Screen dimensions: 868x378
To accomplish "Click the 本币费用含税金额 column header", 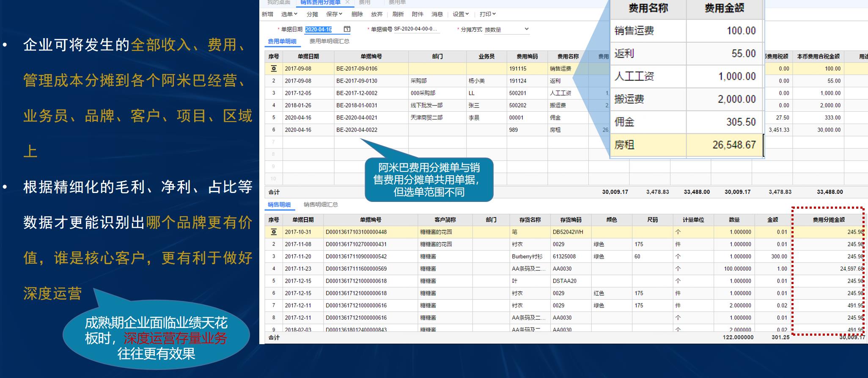I will click(x=818, y=56).
